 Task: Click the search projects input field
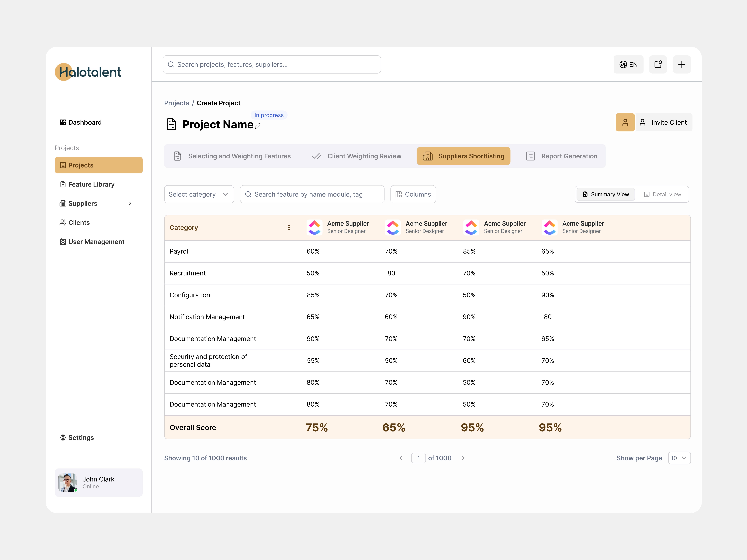tap(272, 64)
